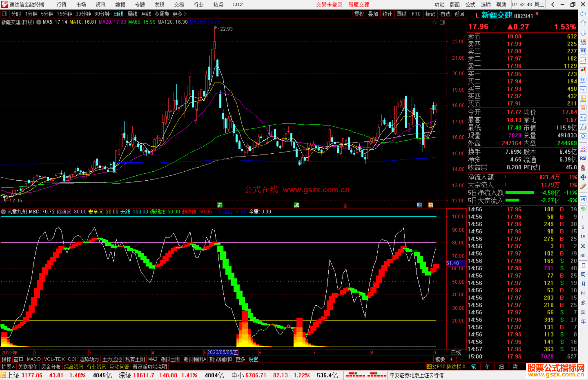Click the 复权 button above chart
588x380 pixels.
click(x=359, y=14)
